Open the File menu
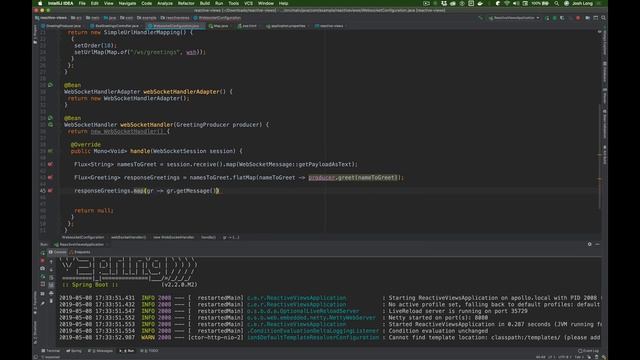This screenshot has height=360, width=640. pos(82,3)
